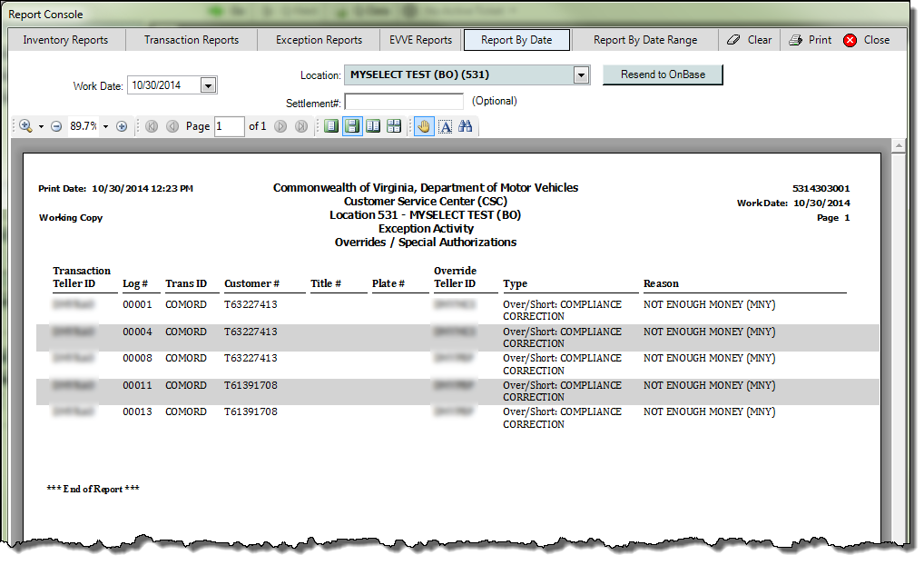Click the Settlement# input field
This screenshot has height=565, width=924.
pos(404,102)
